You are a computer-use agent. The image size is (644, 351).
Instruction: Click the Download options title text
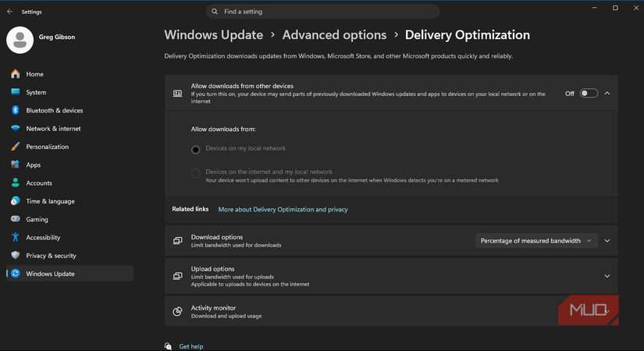click(x=217, y=237)
